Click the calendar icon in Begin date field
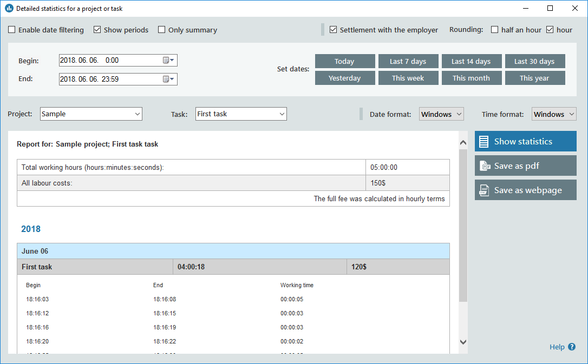 [x=168, y=61]
